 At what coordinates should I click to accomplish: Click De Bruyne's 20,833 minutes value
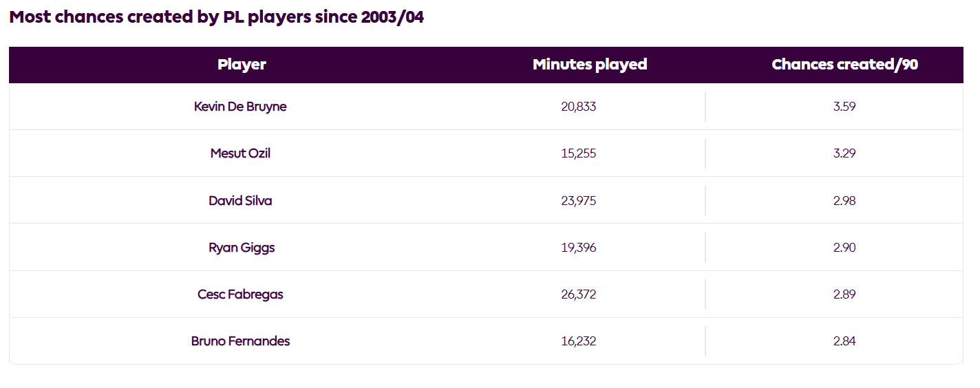[579, 107]
